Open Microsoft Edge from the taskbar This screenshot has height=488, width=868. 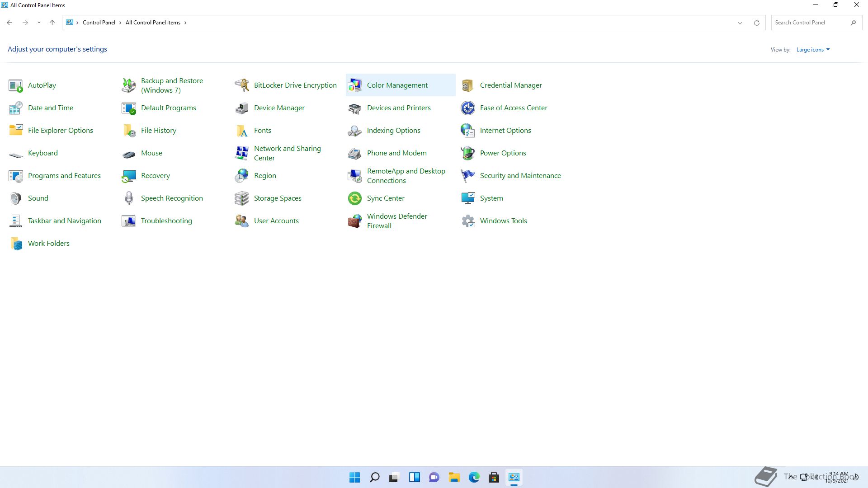click(x=474, y=477)
